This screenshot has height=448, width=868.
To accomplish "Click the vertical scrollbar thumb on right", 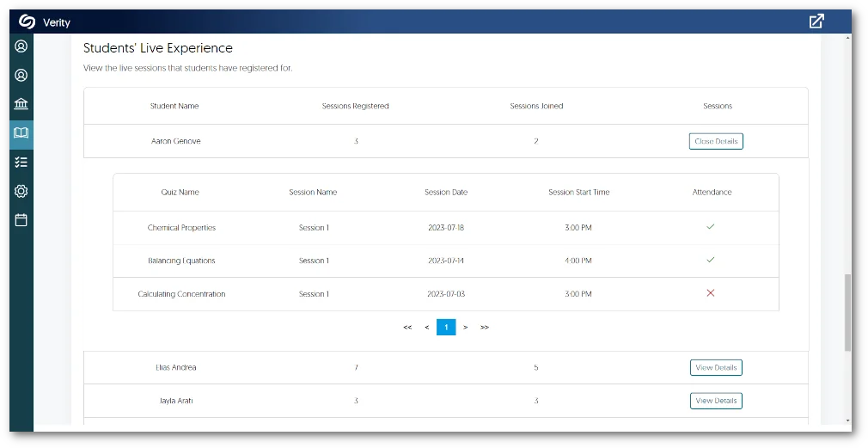I will coord(847,312).
